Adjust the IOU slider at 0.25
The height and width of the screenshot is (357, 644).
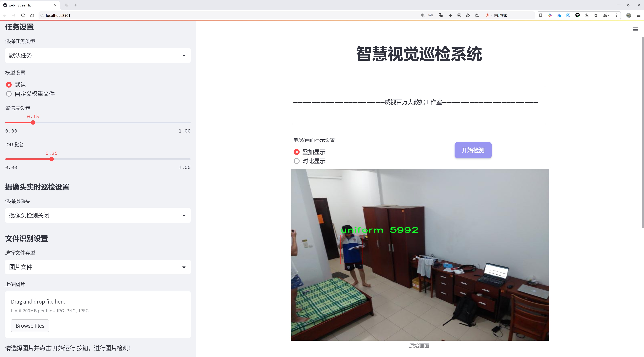pos(51,159)
